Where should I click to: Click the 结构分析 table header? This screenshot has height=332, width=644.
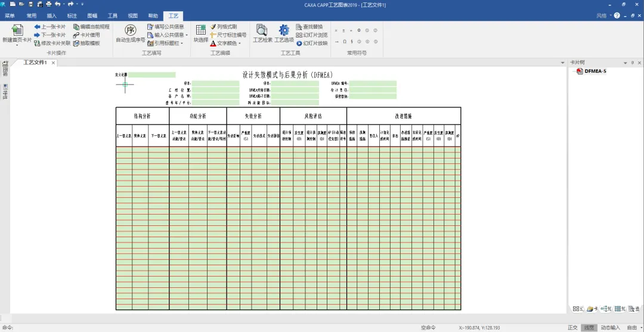pyautogui.click(x=143, y=116)
